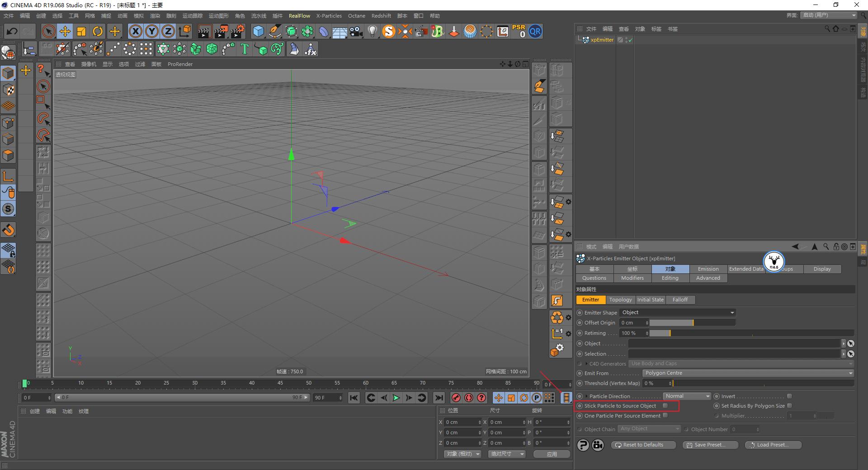Open the RealFlow menu
The image size is (868, 470).
[299, 15]
